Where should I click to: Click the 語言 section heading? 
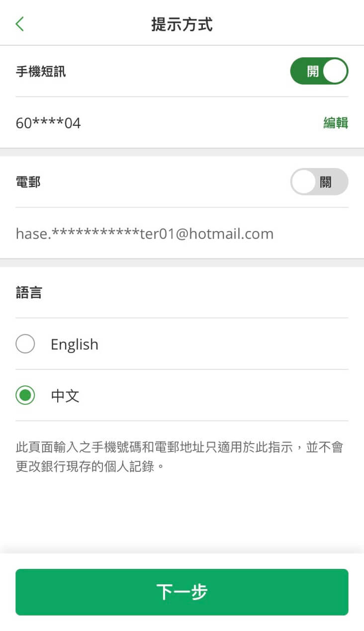point(29,292)
